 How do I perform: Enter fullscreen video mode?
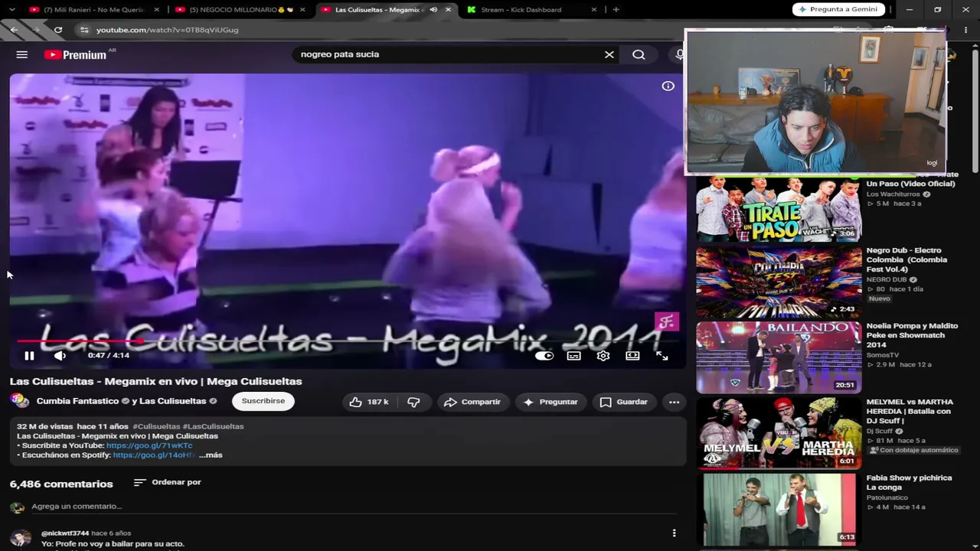(x=662, y=355)
